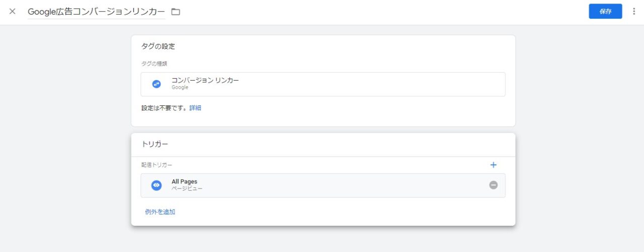The width and height of the screenshot is (644, 252).
Task: Click the 設定は不要です message text
Action: coord(164,108)
